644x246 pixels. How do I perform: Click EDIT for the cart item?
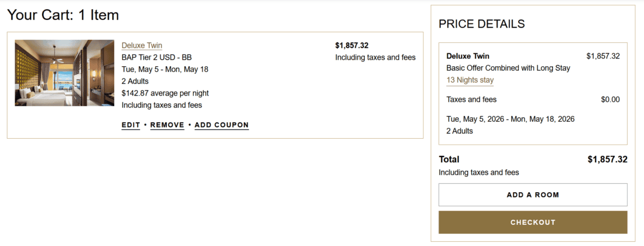pyautogui.click(x=131, y=125)
